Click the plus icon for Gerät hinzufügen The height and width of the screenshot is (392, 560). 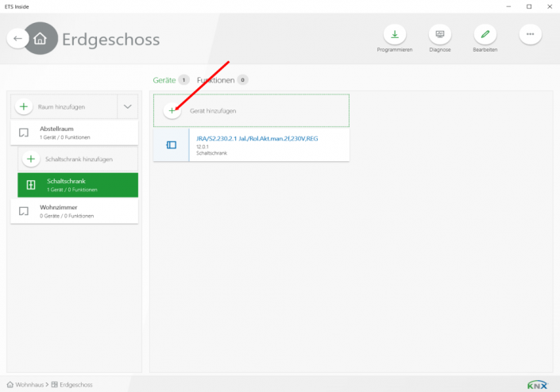point(172,110)
